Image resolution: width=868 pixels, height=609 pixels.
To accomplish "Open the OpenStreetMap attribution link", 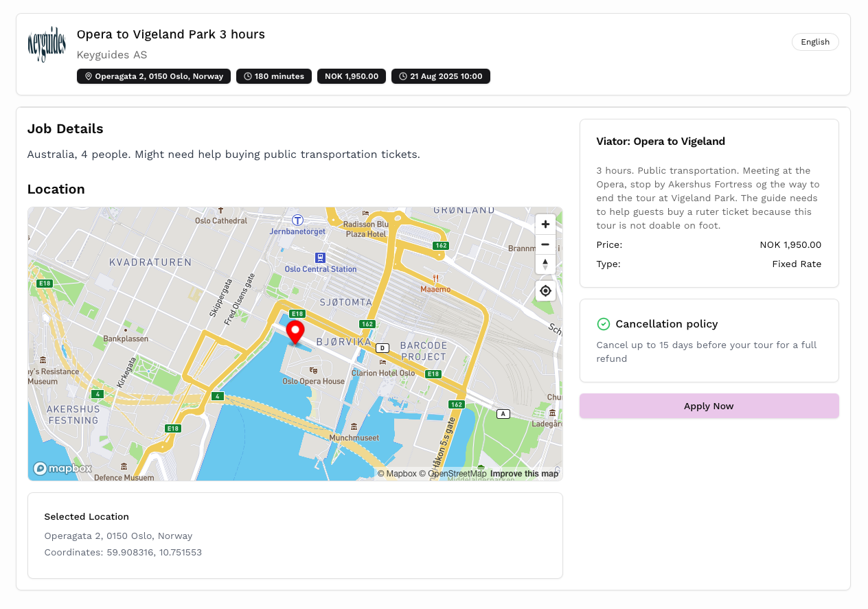I will tap(453, 474).
